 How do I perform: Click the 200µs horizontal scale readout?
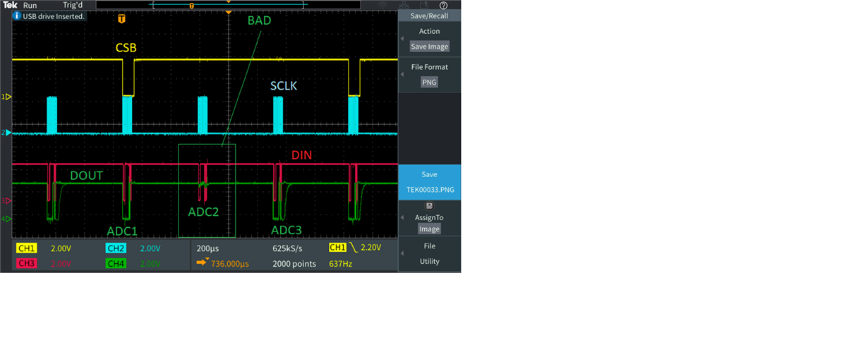click(207, 248)
